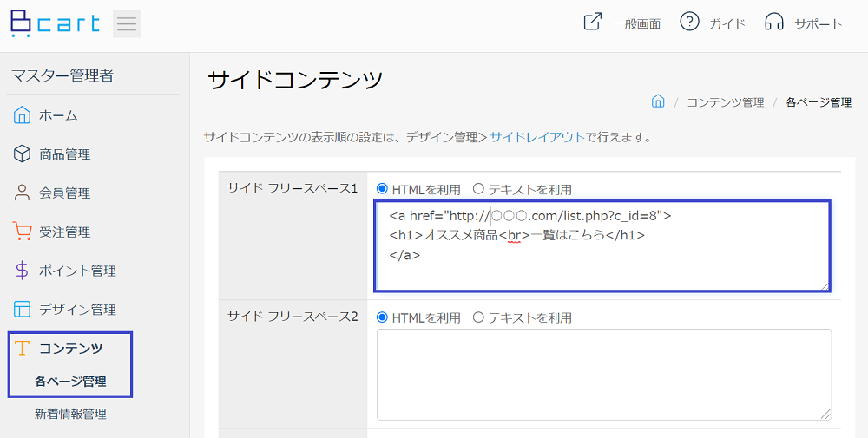
Task: Open the サポート link
Action: (819, 23)
